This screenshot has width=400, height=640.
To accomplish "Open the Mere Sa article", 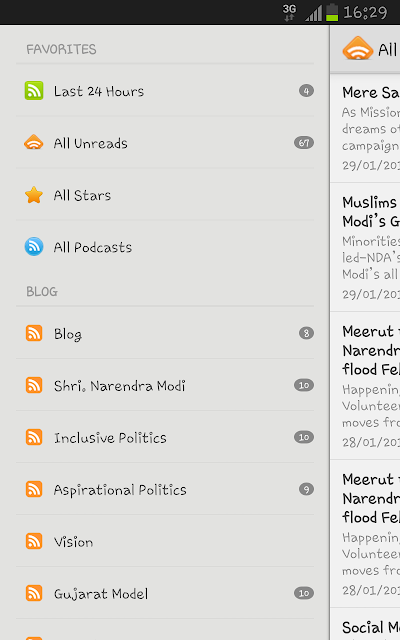I will [x=365, y=128].
